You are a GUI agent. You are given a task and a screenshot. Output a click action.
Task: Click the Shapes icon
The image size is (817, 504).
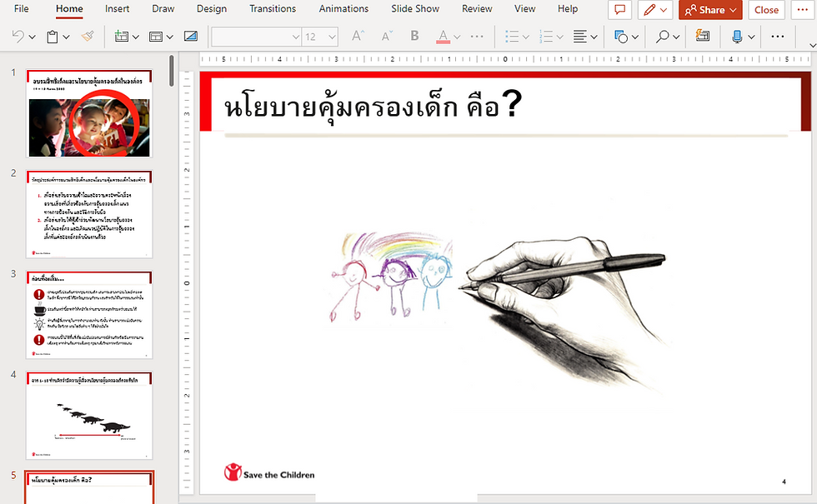click(620, 37)
